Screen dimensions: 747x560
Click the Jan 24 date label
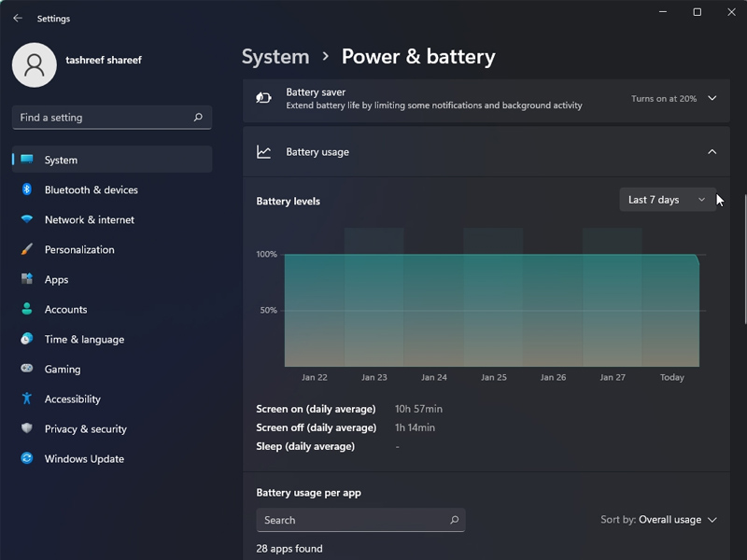(x=434, y=377)
